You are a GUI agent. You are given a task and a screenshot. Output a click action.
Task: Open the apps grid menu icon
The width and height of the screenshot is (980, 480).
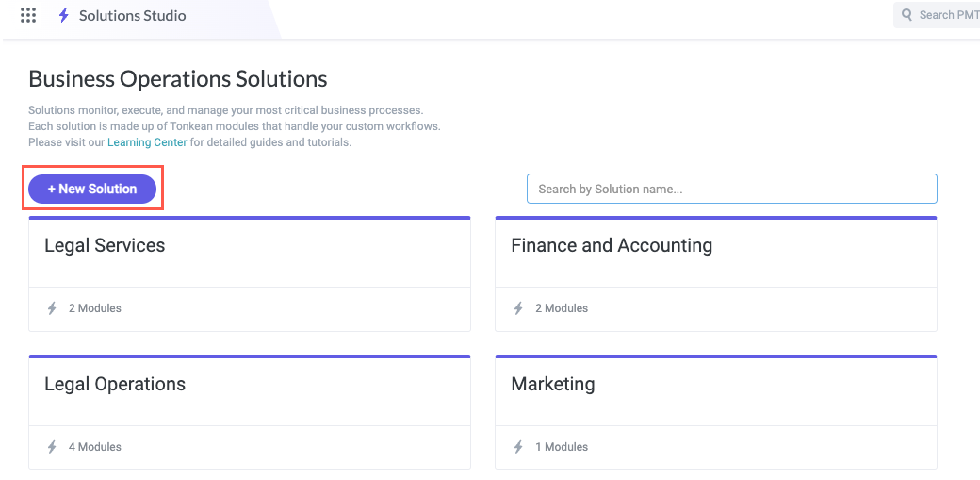(28, 15)
